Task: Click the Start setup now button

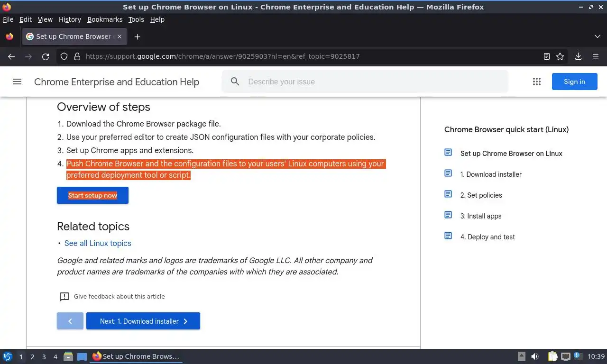Action: (92, 195)
